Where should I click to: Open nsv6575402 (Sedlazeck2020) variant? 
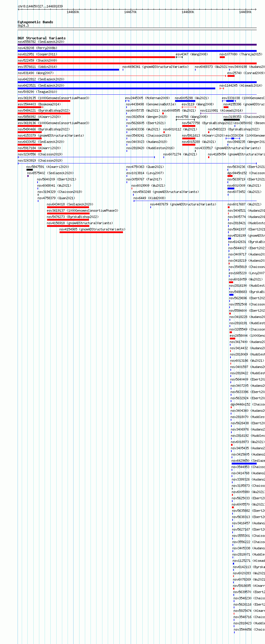[50, 173]
